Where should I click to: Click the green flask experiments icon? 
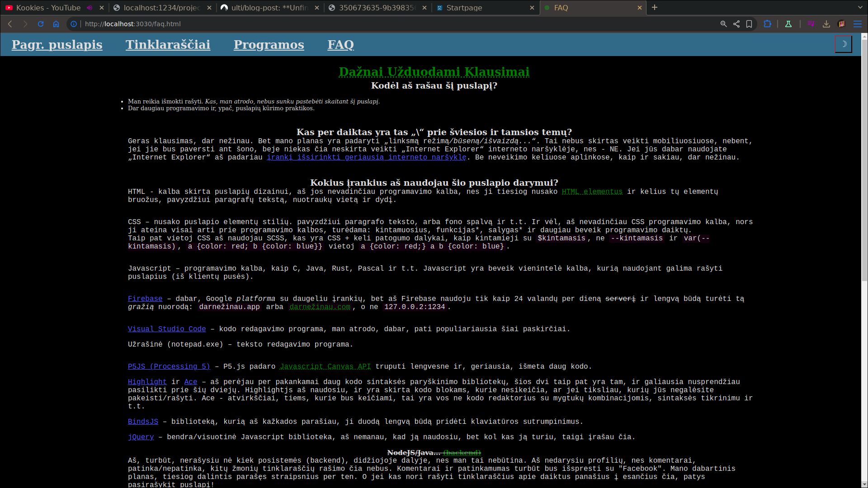[788, 24]
